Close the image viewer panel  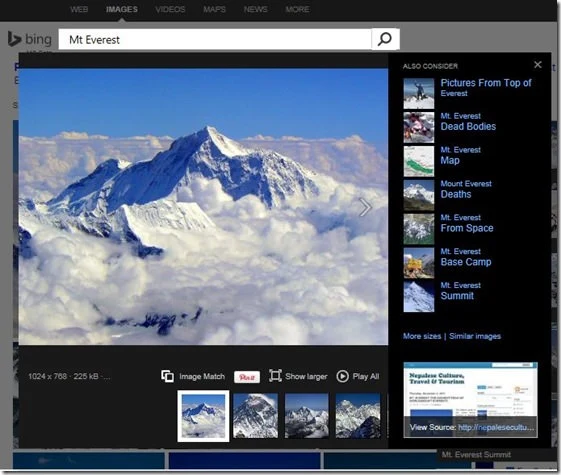coord(537,65)
